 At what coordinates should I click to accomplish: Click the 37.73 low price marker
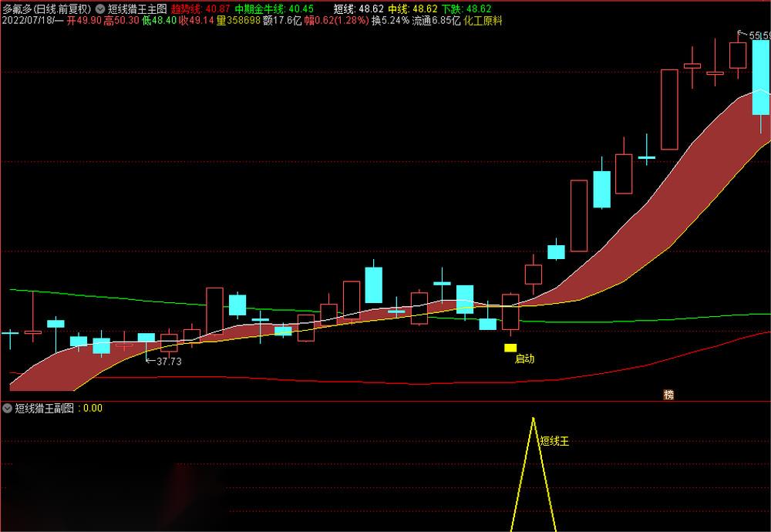169,362
